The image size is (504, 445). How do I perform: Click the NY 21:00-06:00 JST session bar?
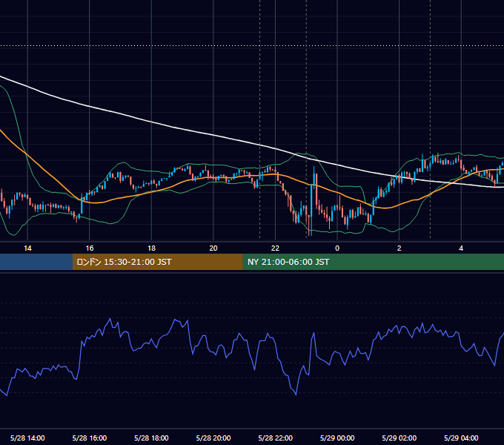[x=373, y=262]
